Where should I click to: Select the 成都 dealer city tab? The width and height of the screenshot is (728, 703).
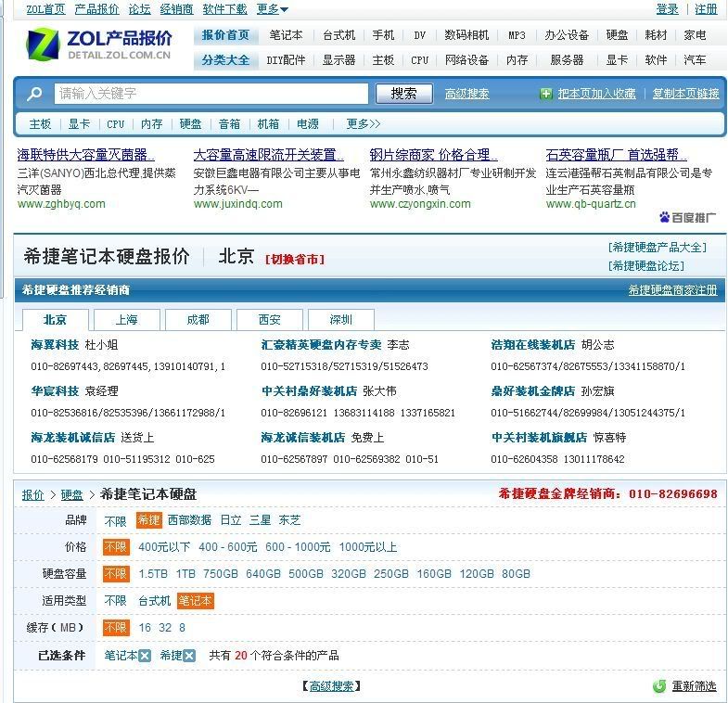coord(198,319)
